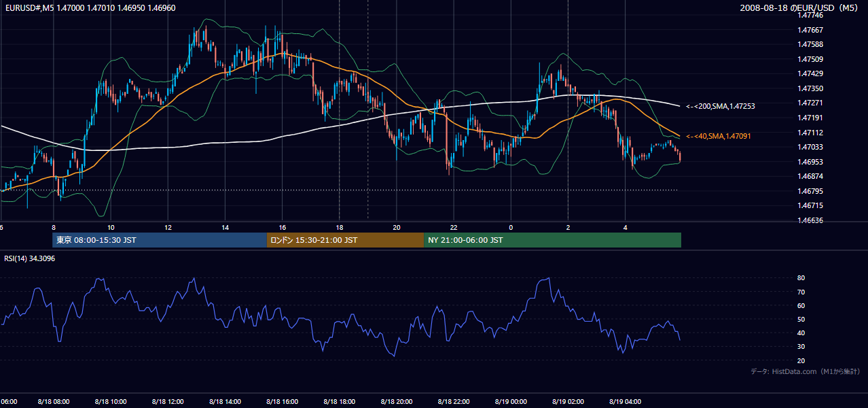
Task: Click price axis value 1.46715
Action: coord(810,205)
